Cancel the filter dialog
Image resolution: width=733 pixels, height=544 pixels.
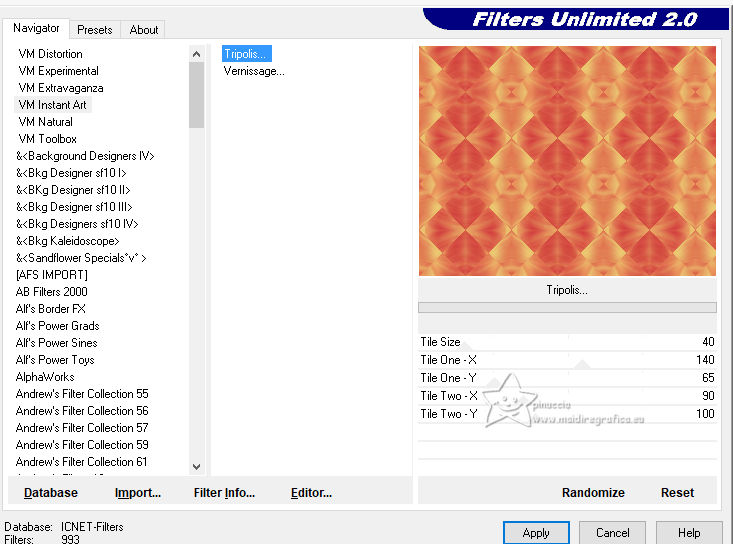[612, 533]
